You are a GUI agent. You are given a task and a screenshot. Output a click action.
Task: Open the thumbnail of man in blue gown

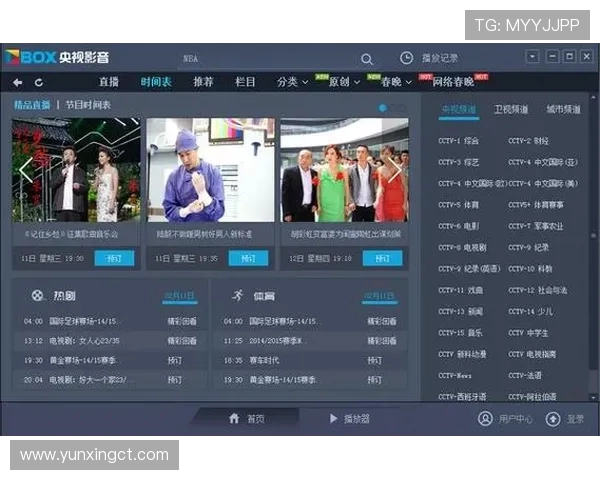coord(210,170)
